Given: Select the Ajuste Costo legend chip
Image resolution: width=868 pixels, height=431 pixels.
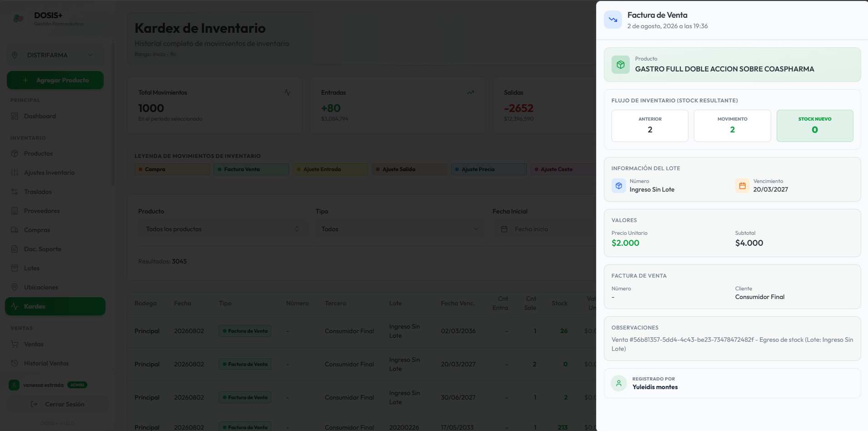Looking at the screenshot, I should [564, 169].
